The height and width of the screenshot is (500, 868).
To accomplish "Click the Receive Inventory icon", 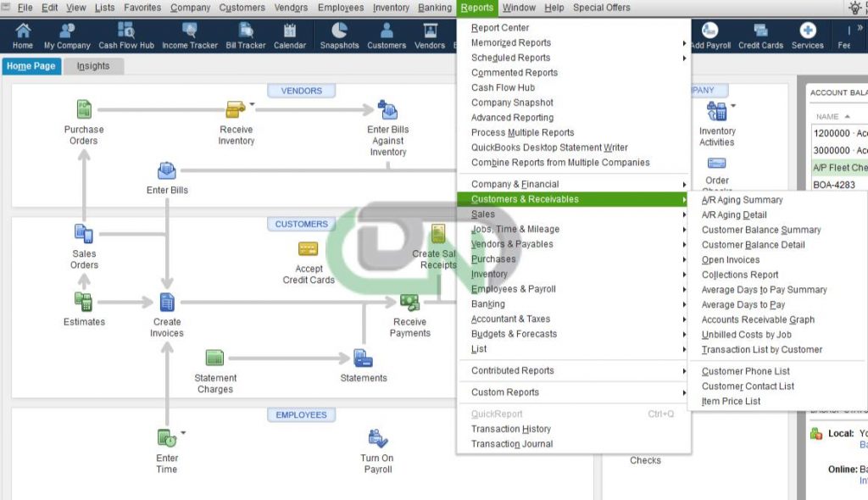I will point(236,109).
